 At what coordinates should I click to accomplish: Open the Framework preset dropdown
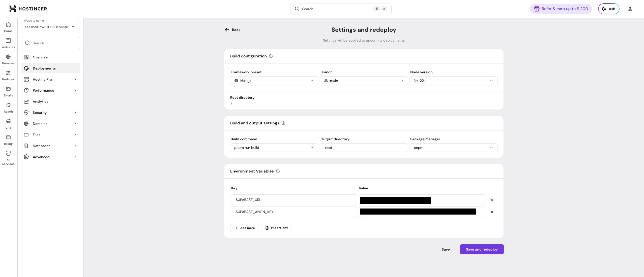pos(274,81)
